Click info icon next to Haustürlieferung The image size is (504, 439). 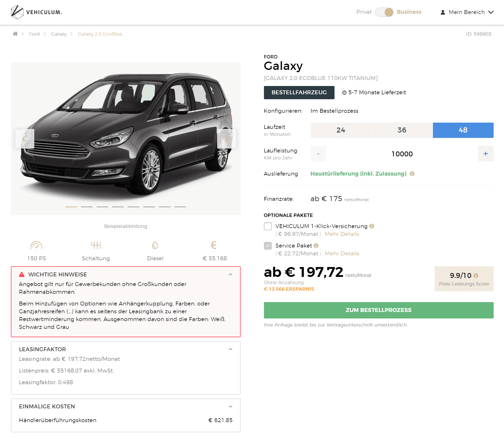(x=412, y=174)
